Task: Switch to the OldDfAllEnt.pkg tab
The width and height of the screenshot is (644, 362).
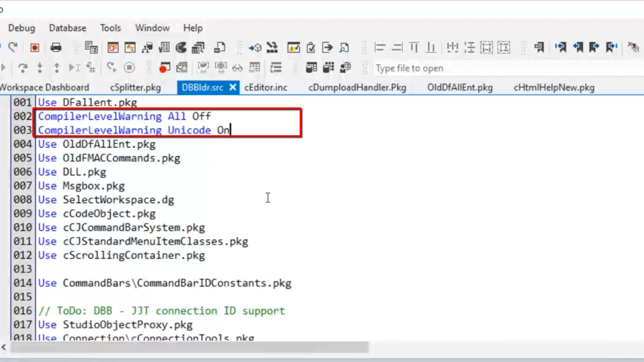Action: coord(460,87)
